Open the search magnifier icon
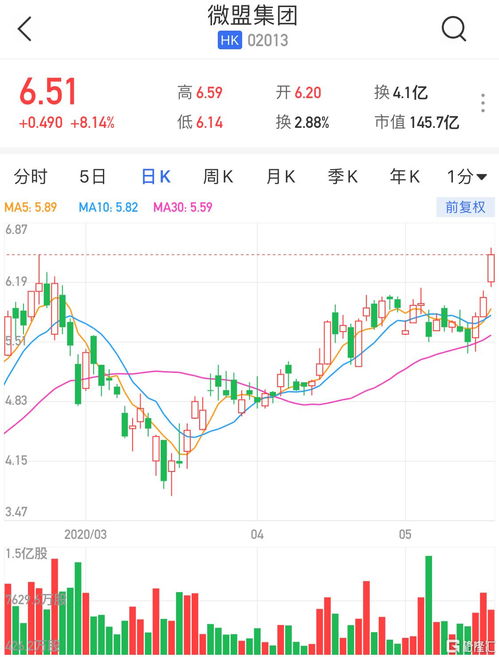This screenshot has width=499, height=657. point(454,29)
